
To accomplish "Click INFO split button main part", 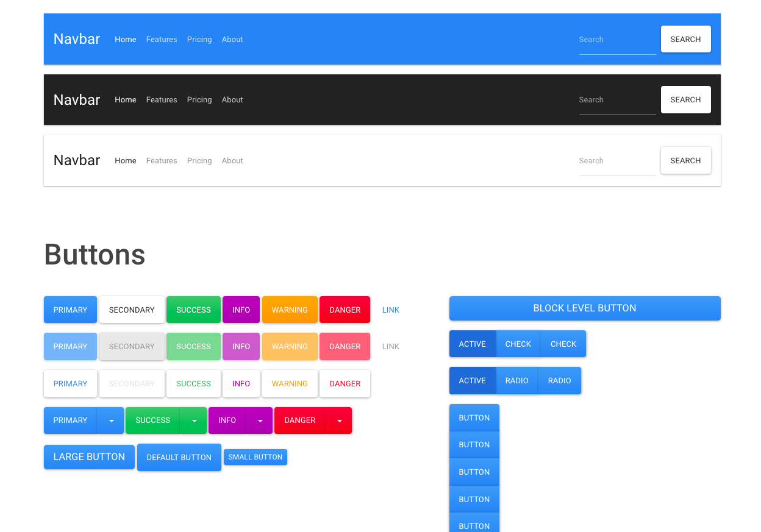I will (x=227, y=420).
